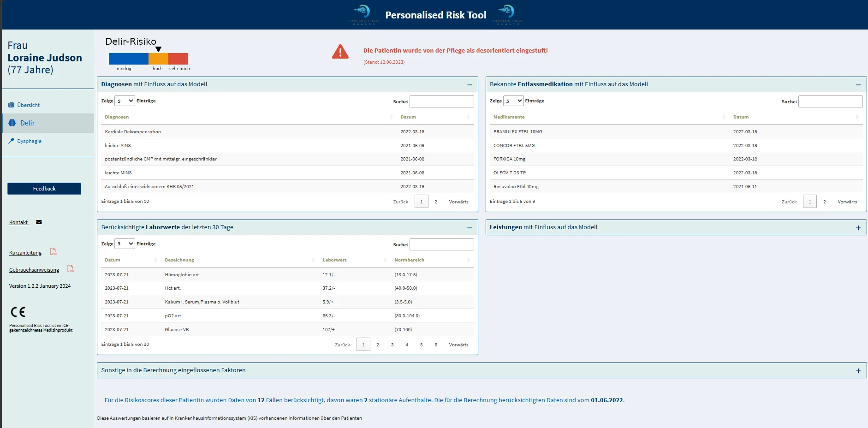Click the Gebrauchsanweisung PDF icon
The height and width of the screenshot is (428, 868).
[x=71, y=268]
